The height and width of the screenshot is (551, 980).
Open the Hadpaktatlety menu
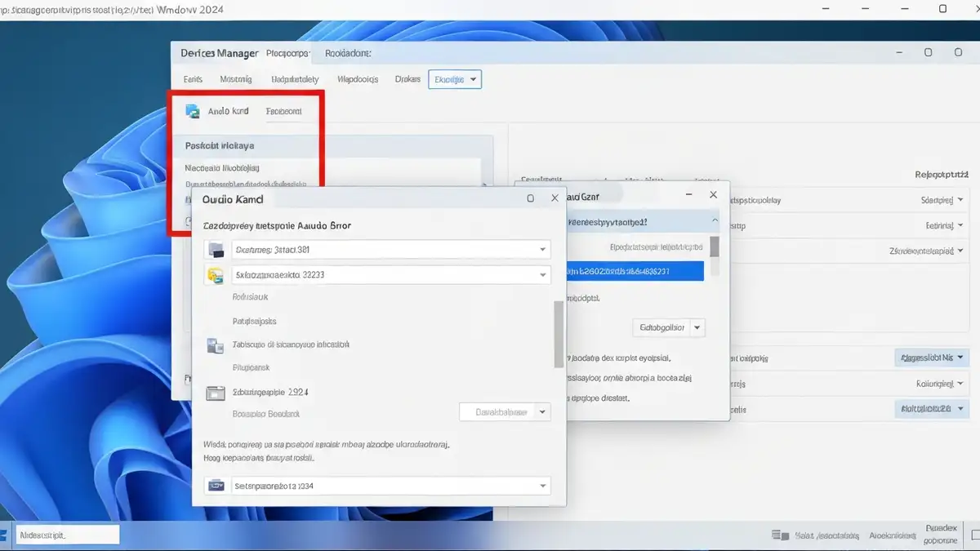(295, 79)
